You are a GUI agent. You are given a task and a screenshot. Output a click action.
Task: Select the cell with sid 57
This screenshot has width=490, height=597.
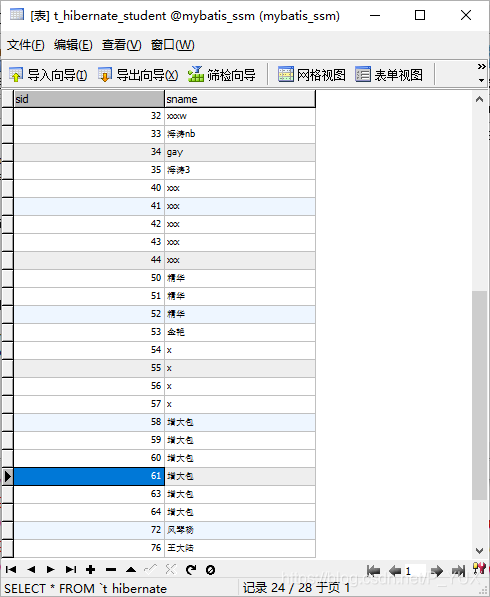click(89, 404)
